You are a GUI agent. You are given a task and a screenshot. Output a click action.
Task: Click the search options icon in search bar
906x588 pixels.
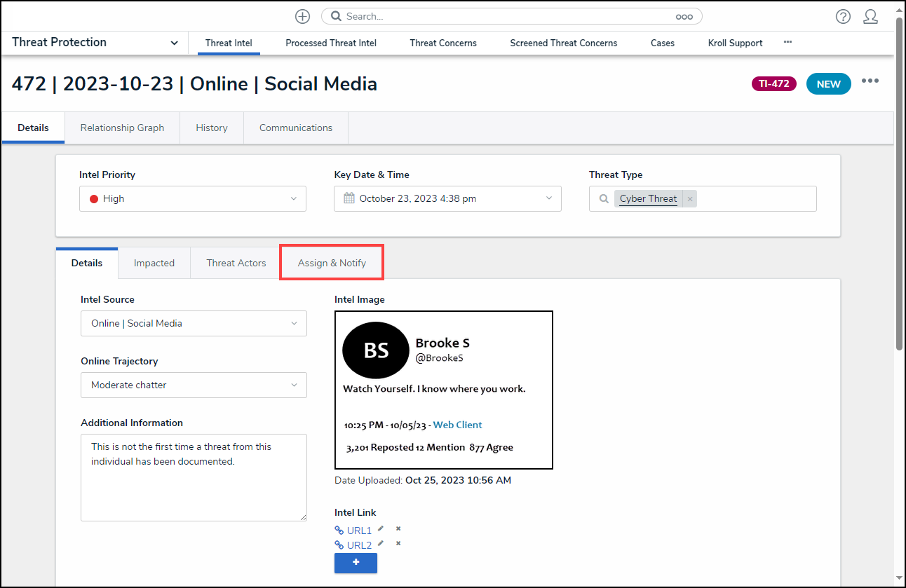(684, 16)
